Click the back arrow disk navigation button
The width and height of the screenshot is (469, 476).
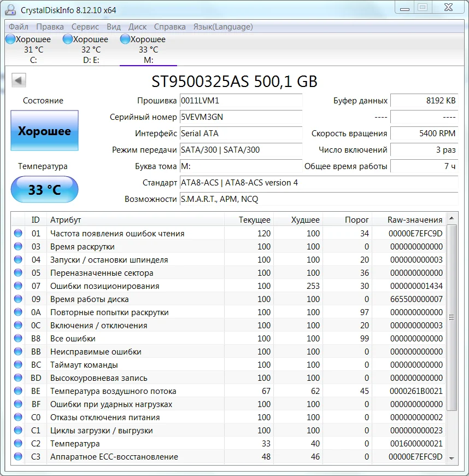coord(19,80)
